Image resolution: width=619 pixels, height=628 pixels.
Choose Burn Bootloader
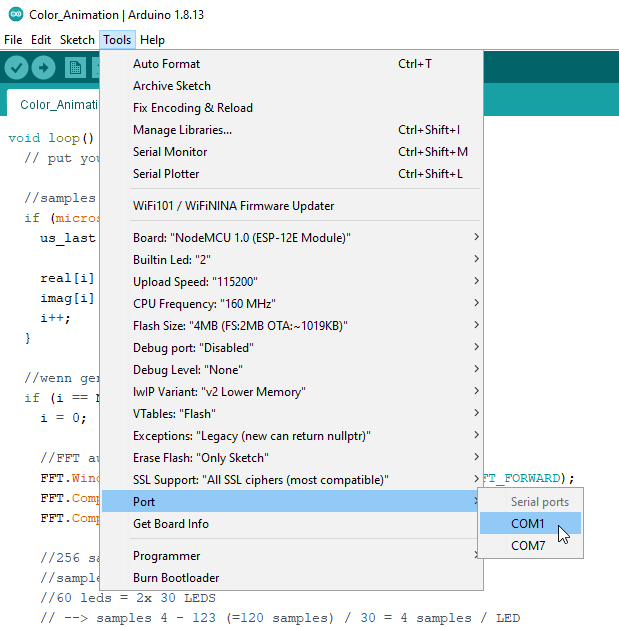291,578
